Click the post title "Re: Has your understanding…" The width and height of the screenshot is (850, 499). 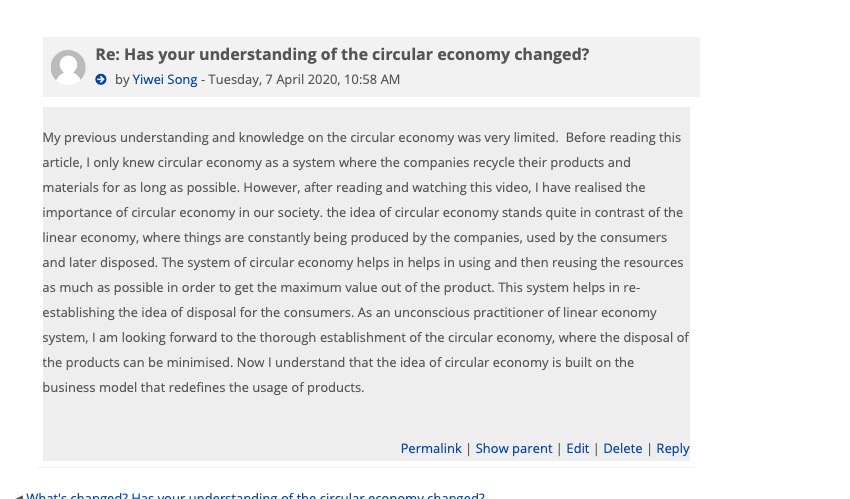click(342, 55)
